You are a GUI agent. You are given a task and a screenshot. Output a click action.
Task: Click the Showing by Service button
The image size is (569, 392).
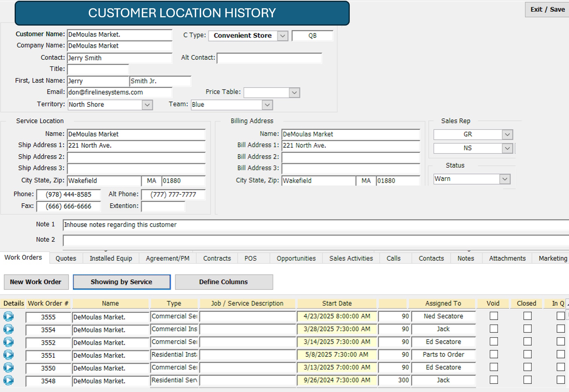(x=121, y=282)
